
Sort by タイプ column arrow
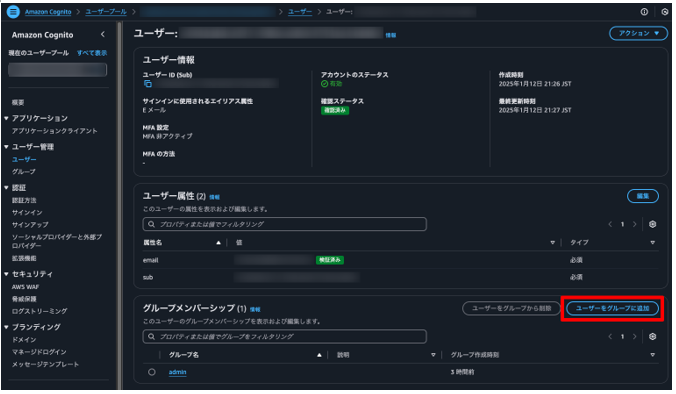point(652,243)
